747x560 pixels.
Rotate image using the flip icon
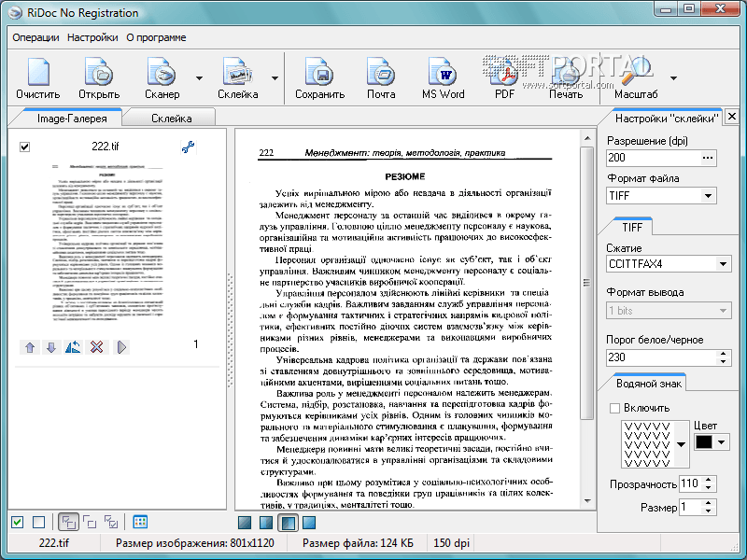pos(73,346)
